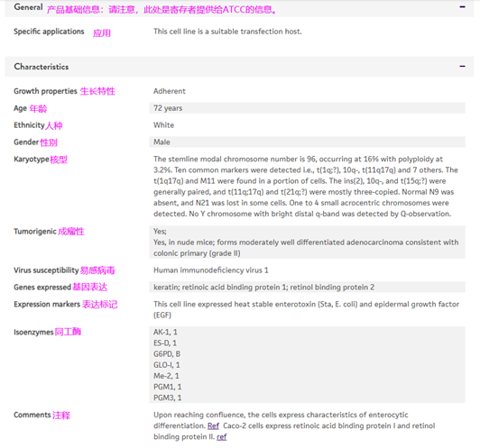Select the Genes expressed value row
The width and height of the screenshot is (480, 448).
click(x=307, y=288)
